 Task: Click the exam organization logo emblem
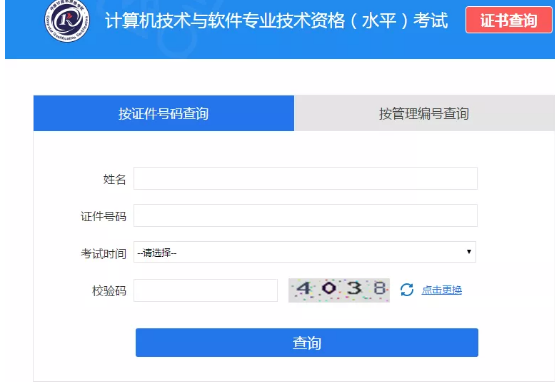coord(67,19)
